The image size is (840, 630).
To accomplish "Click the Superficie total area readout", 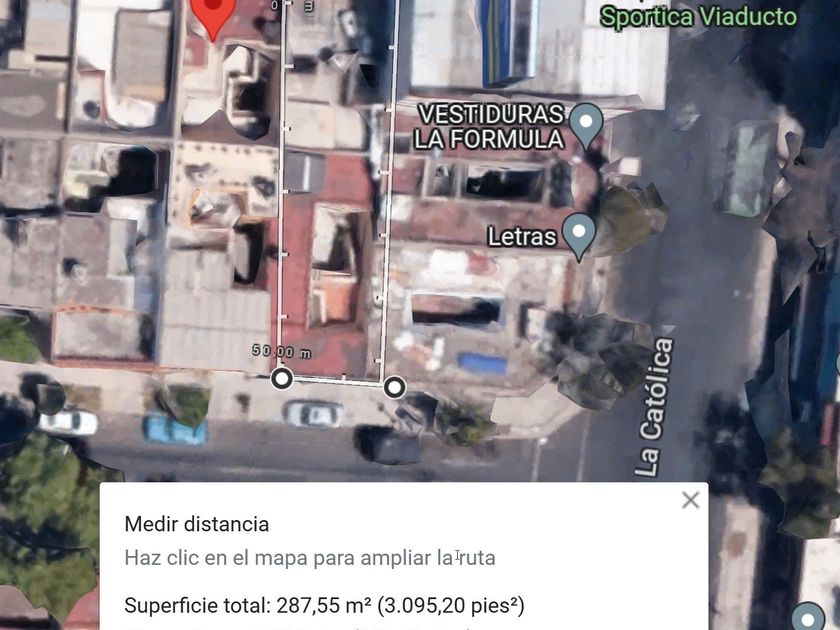I will point(324,606).
